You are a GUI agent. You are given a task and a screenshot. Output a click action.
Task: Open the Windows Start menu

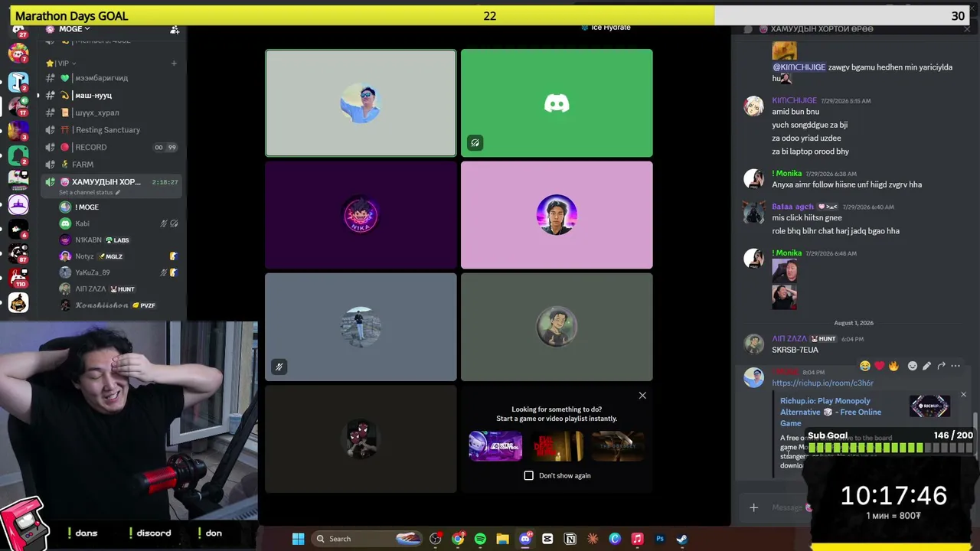(x=298, y=539)
